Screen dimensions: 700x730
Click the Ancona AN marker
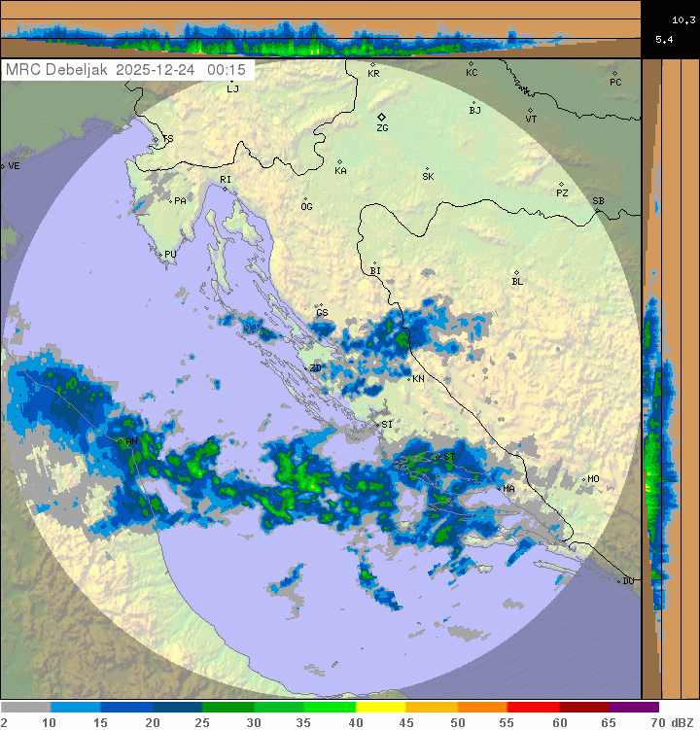coord(122,440)
